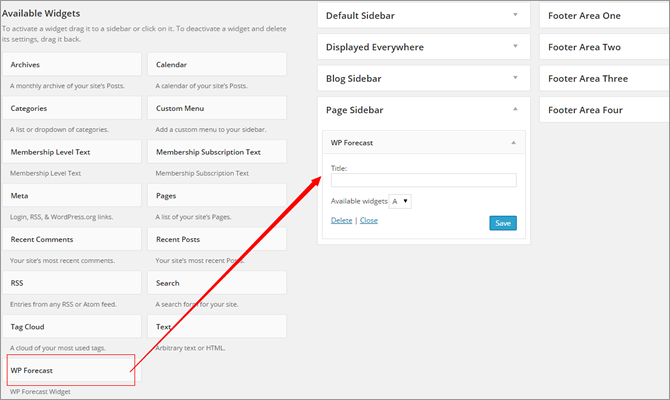Screen dimensions: 670x400
Task: Collapse the Page Sidebar arrow
Action: pos(515,109)
